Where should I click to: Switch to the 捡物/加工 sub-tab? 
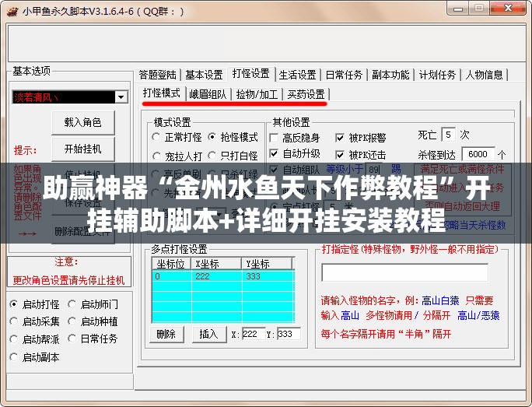pos(257,94)
